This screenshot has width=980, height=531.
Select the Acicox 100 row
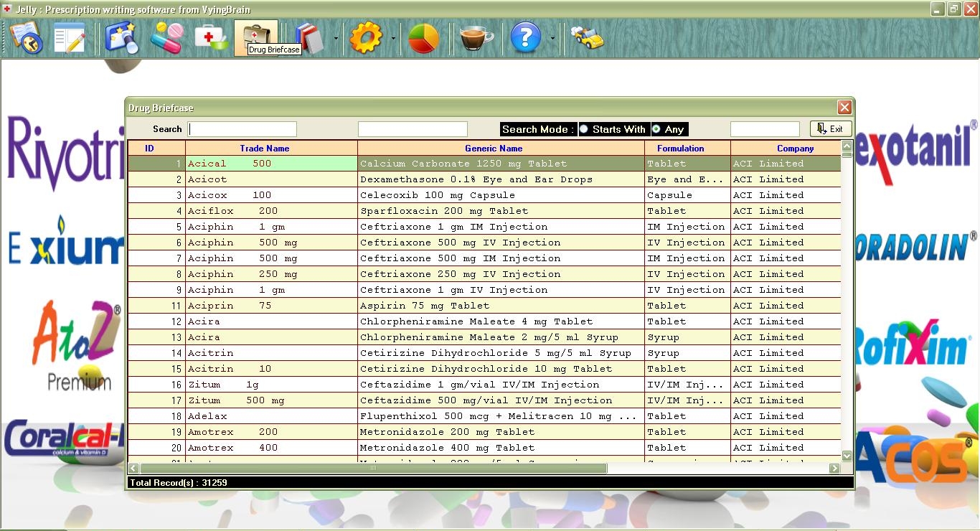click(x=484, y=195)
